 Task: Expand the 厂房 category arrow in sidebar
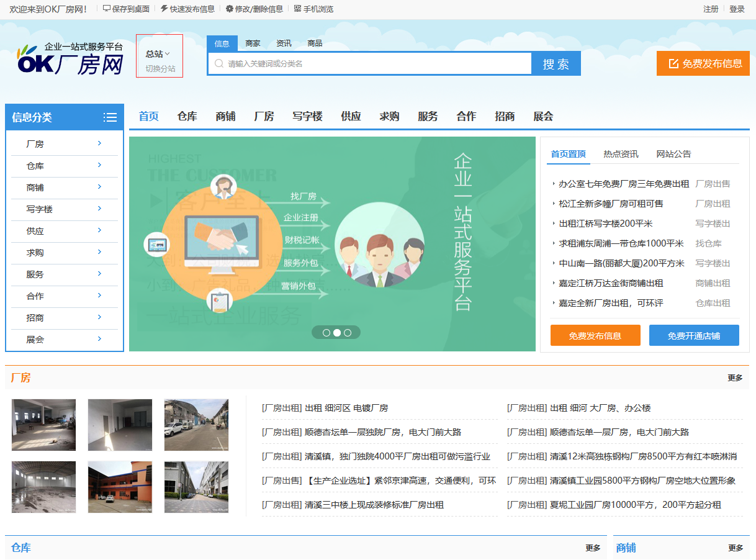click(x=99, y=143)
